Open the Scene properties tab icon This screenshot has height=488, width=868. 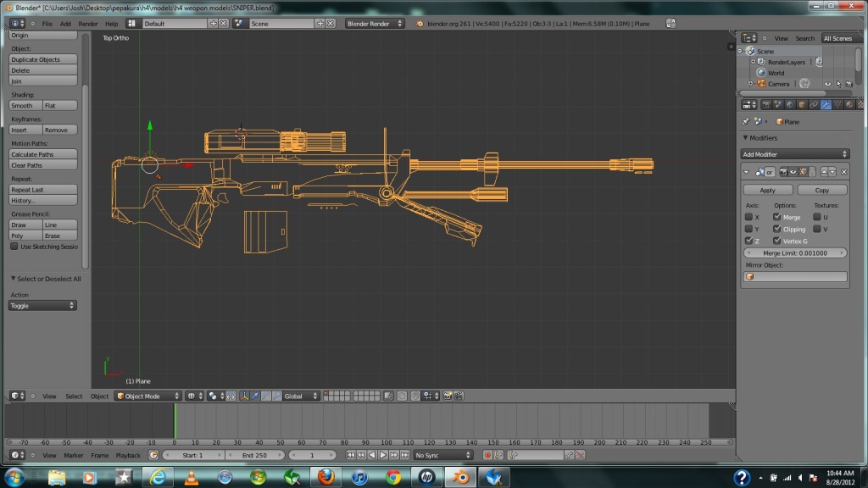click(x=778, y=104)
